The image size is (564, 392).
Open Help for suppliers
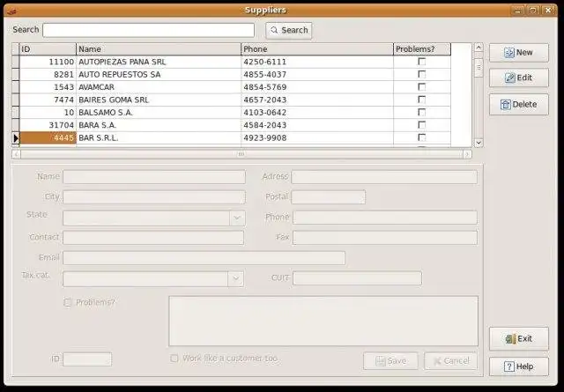519,366
